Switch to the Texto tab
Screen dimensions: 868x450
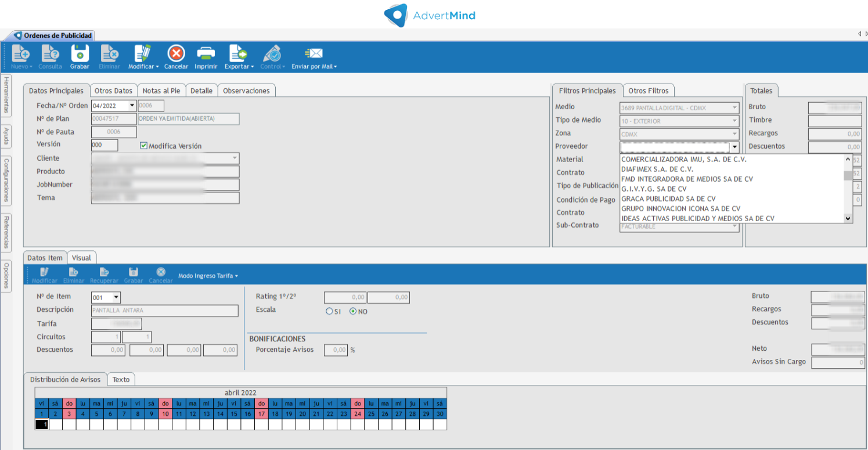click(121, 379)
